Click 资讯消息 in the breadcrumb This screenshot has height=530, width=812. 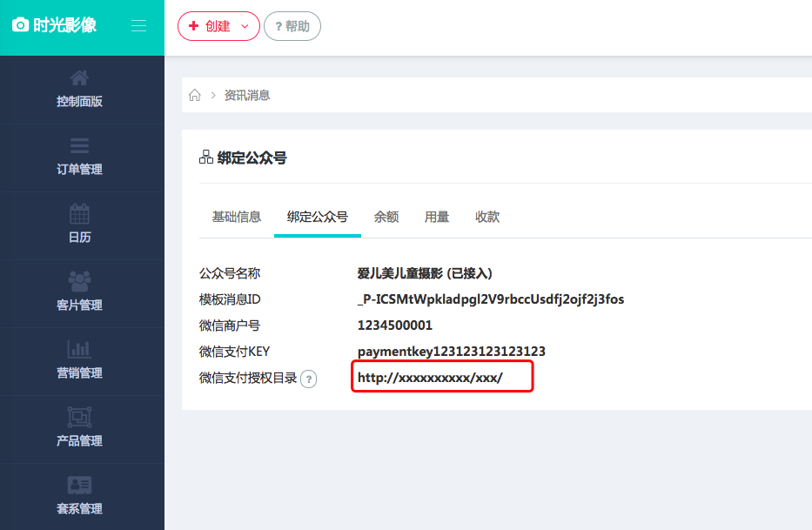coord(247,95)
